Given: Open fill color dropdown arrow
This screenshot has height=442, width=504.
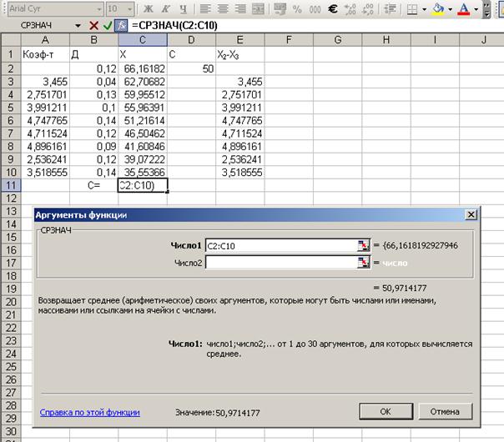Looking at the screenshot, I should click(451, 9).
